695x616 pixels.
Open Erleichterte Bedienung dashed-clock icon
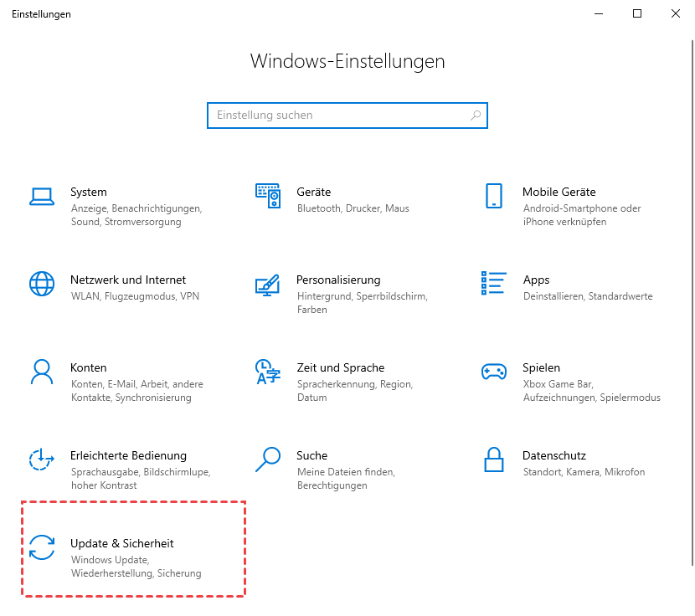tap(42, 459)
